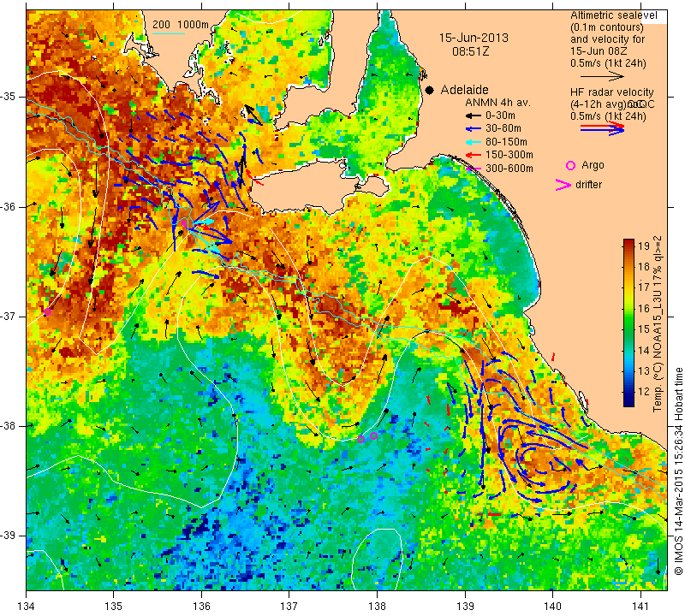Viewport: 685px width, 616px height.
Task: Click the green 15 degree band of the color bar
Action: [628, 329]
